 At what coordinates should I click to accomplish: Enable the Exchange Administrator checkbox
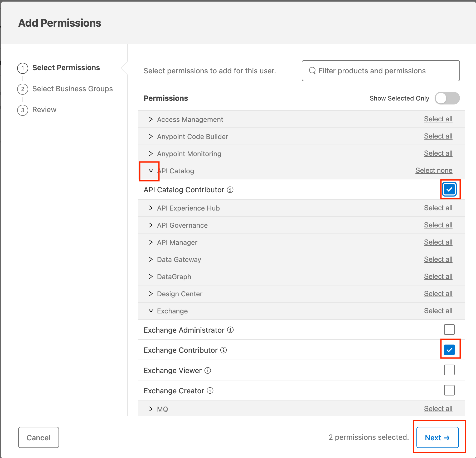(449, 330)
